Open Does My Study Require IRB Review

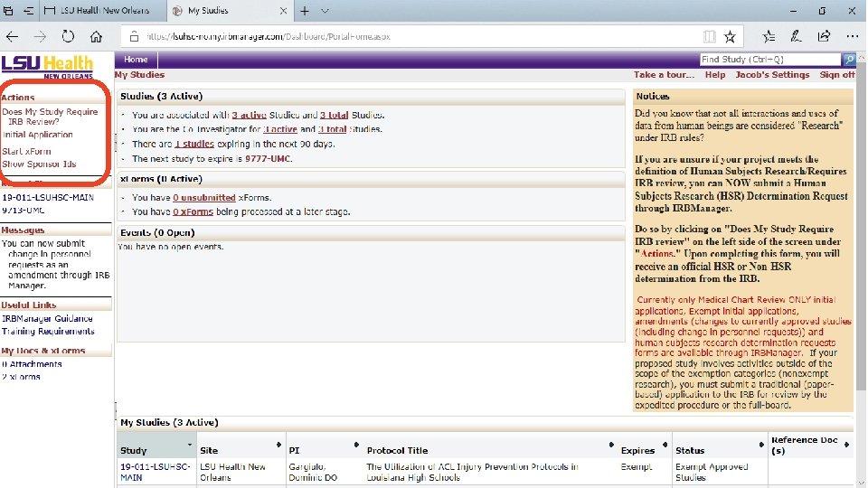tap(50, 117)
